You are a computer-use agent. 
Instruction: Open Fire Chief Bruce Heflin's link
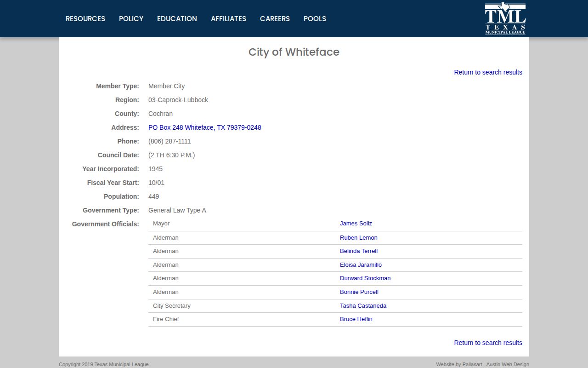point(356,319)
